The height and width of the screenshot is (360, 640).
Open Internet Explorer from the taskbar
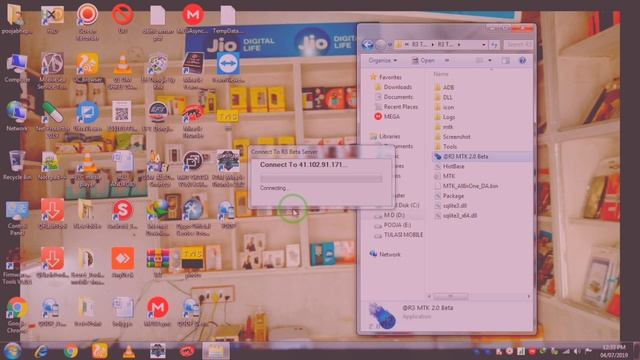coord(41,351)
